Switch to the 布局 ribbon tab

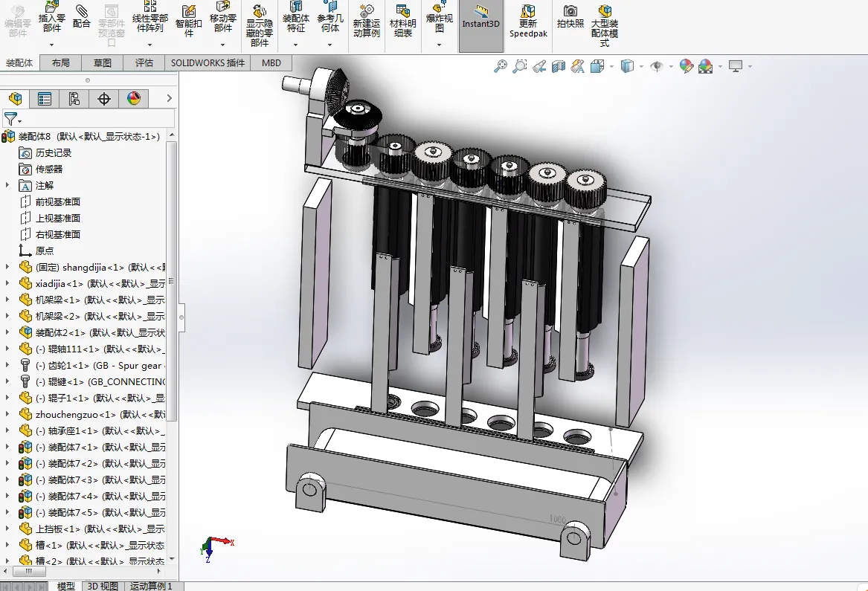(x=61, y=63)
